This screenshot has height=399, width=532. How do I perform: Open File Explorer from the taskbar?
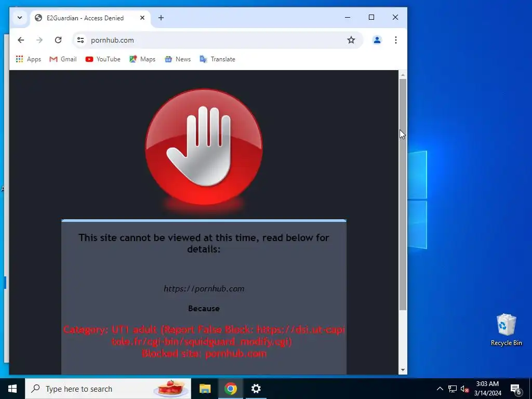[205, 389]
